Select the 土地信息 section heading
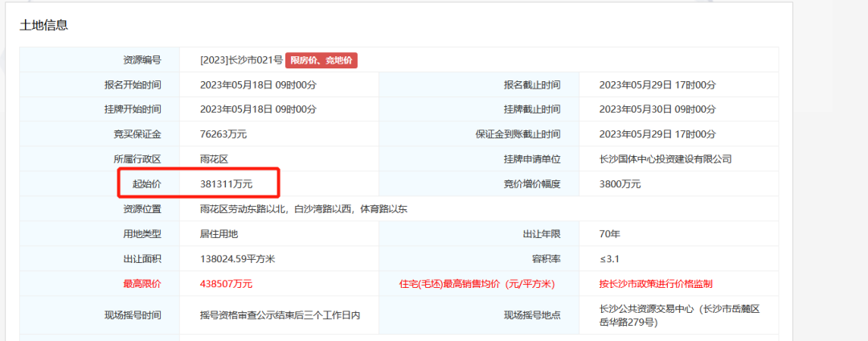Image resolution: width=868 pixels, height=341 pixels. (x=43, y=25)
